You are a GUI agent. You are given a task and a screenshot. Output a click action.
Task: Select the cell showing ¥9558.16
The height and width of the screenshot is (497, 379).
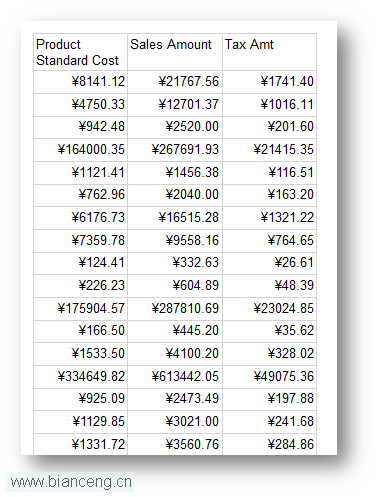[x=175, y=241]
